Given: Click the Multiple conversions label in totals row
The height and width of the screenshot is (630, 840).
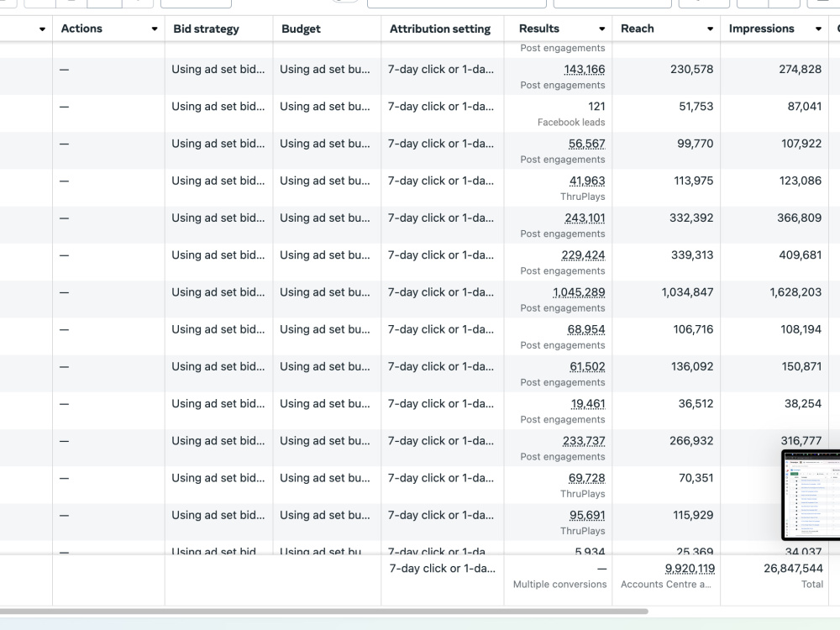Looking at the screenshot, I should pos(559,585).
